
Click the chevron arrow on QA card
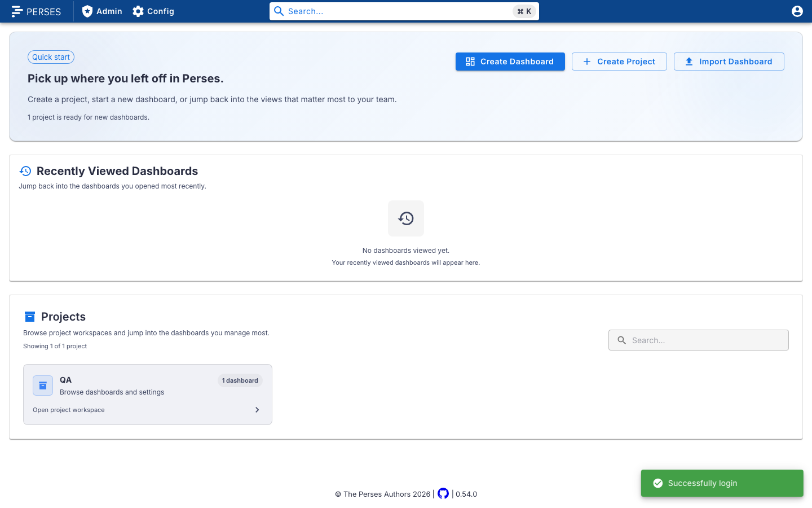(257, 410)
